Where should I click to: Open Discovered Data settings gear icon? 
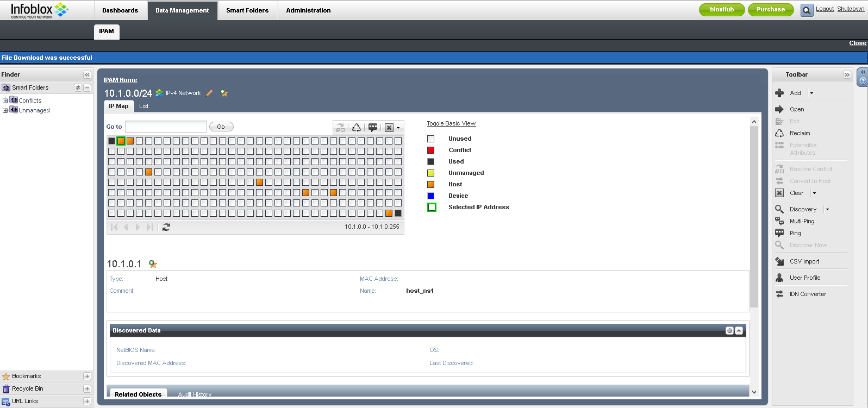click(x=729, y=330)
